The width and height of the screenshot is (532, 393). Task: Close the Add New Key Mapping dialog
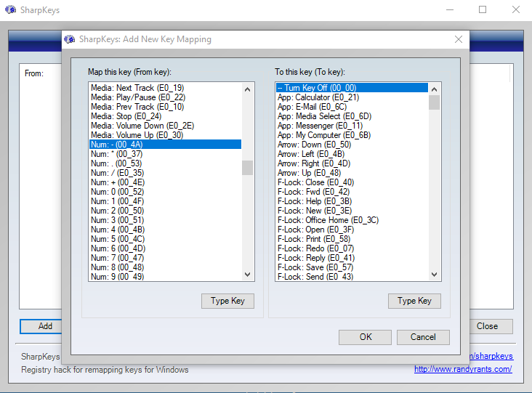tap(459, 39)
